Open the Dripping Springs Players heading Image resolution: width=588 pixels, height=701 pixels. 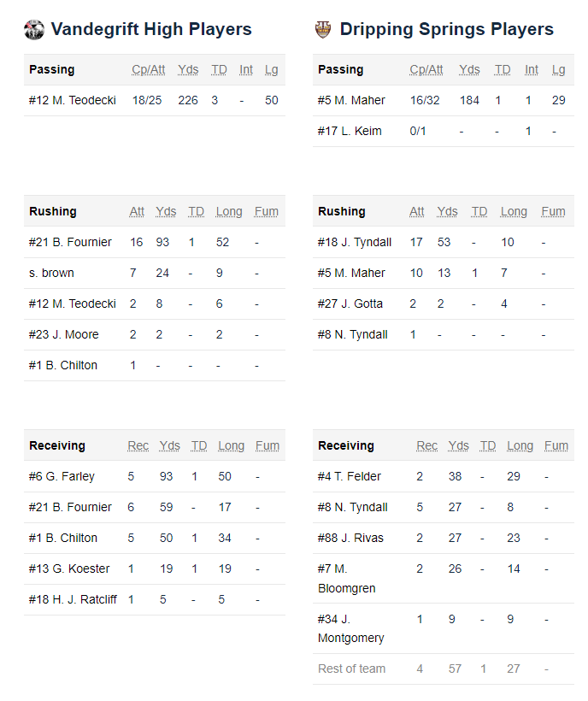coord(446,30)
